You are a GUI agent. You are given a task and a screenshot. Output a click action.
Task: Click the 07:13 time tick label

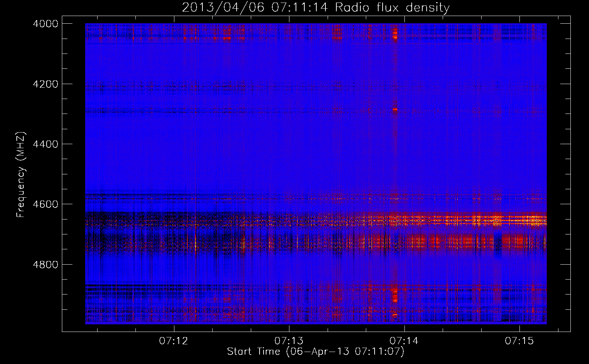click(x=289, y=341)
